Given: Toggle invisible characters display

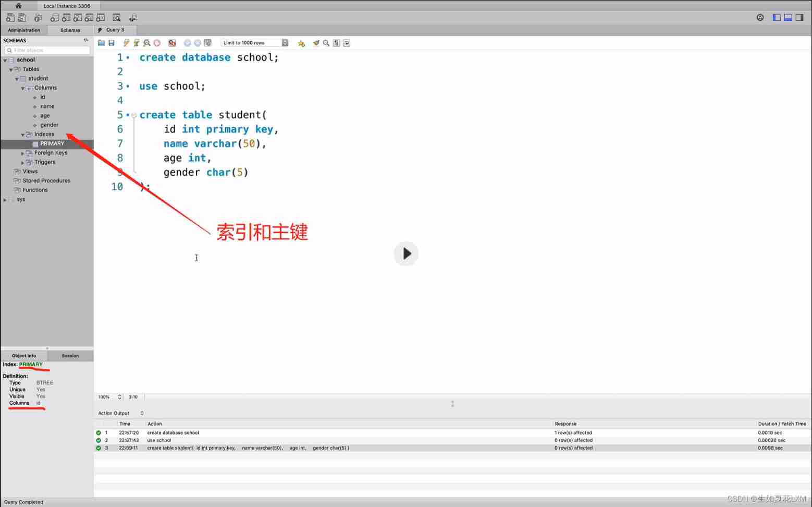Looking at the screenshot, I should 337,43.
